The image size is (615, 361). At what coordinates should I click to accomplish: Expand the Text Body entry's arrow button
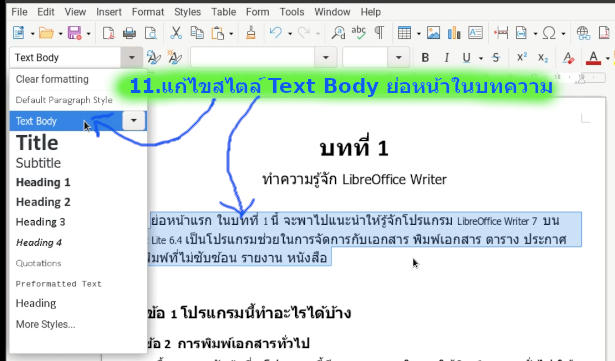pos(134,120)
